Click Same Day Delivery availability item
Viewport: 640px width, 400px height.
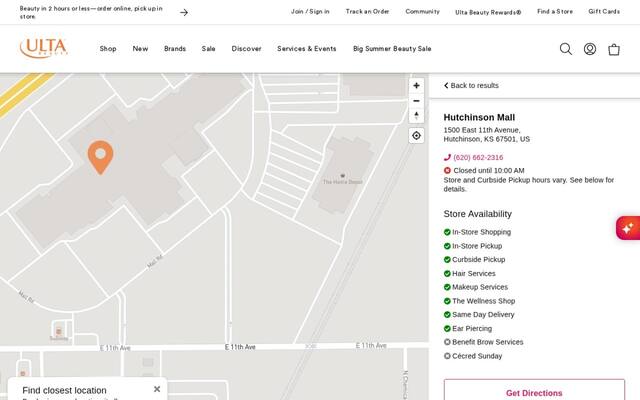pos(479,315)
